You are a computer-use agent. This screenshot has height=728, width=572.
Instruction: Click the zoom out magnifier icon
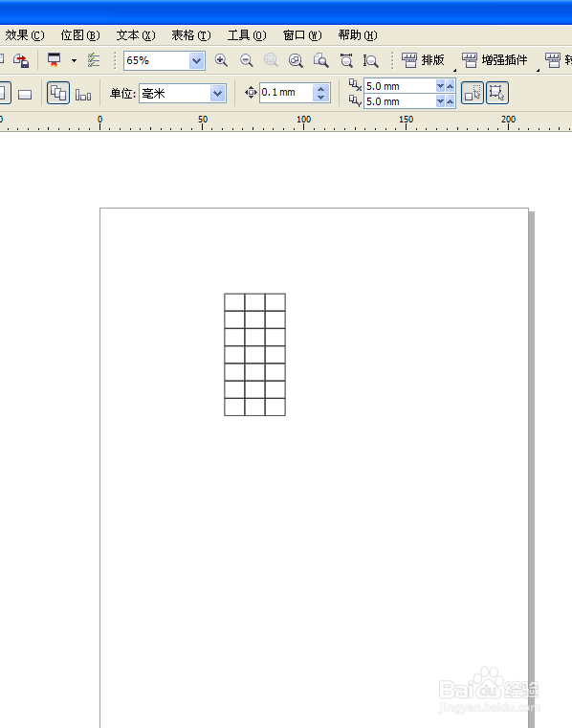[x=246, y=60]
